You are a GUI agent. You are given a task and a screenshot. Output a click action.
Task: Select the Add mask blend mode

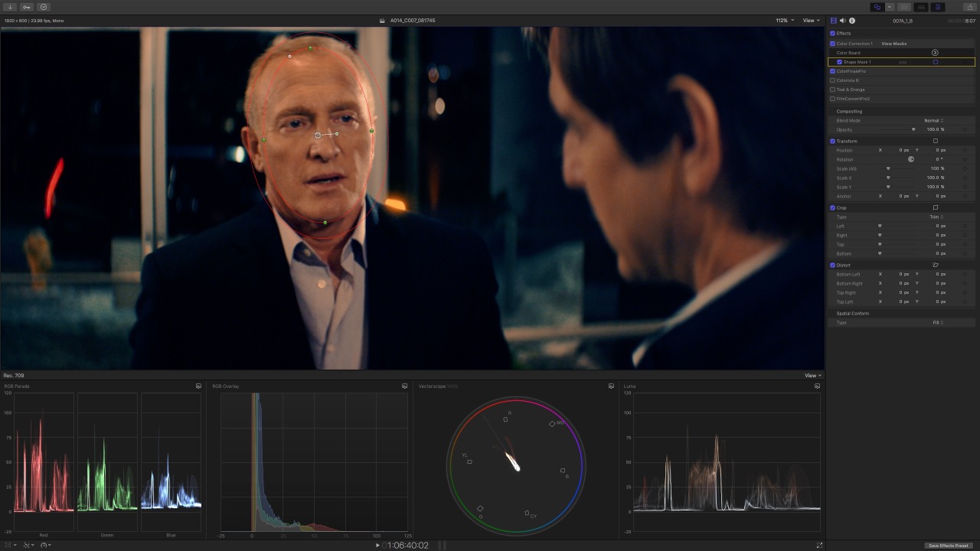coord(903,62)
